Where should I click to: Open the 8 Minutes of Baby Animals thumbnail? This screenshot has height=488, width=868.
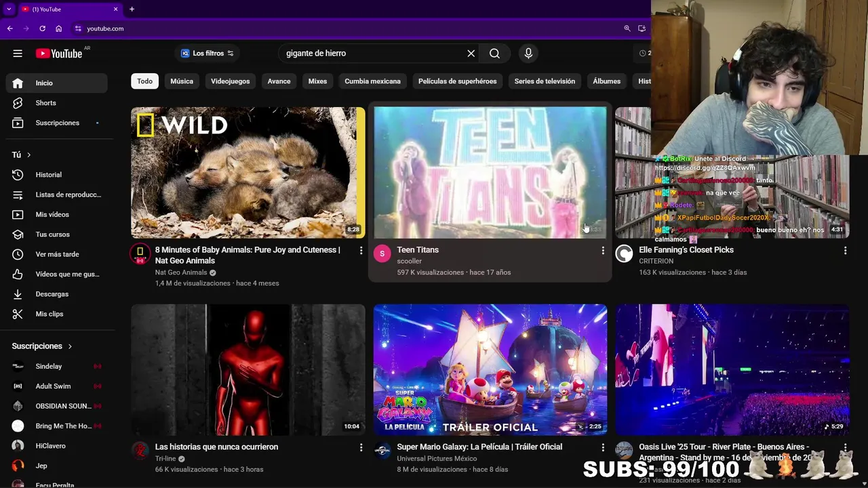tap(248, 172)
